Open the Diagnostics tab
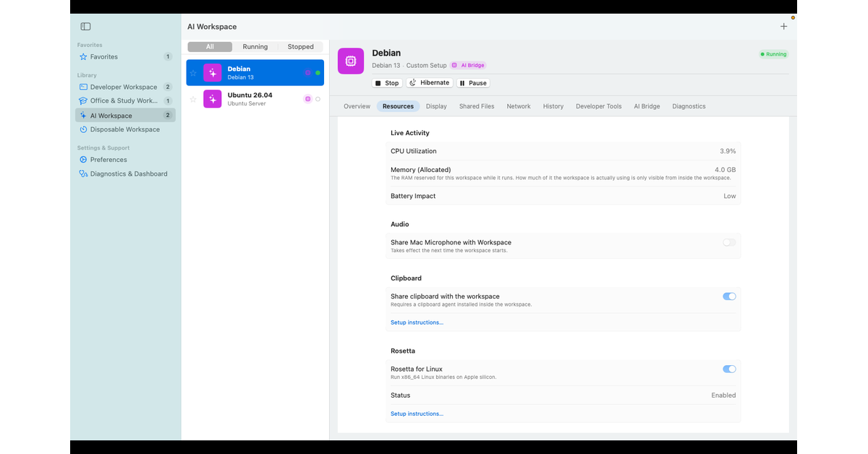868x454 pixels. 689,106
